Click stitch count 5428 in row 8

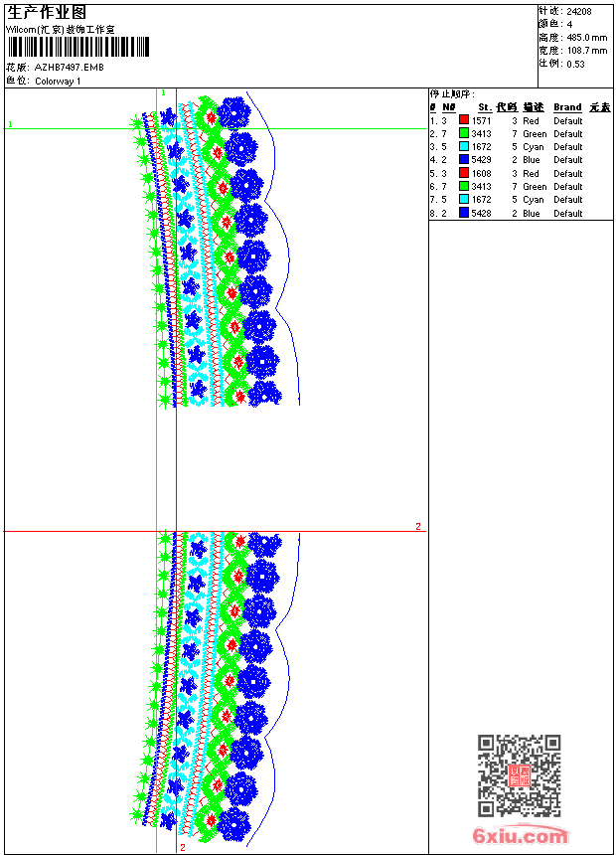(481, 214)
